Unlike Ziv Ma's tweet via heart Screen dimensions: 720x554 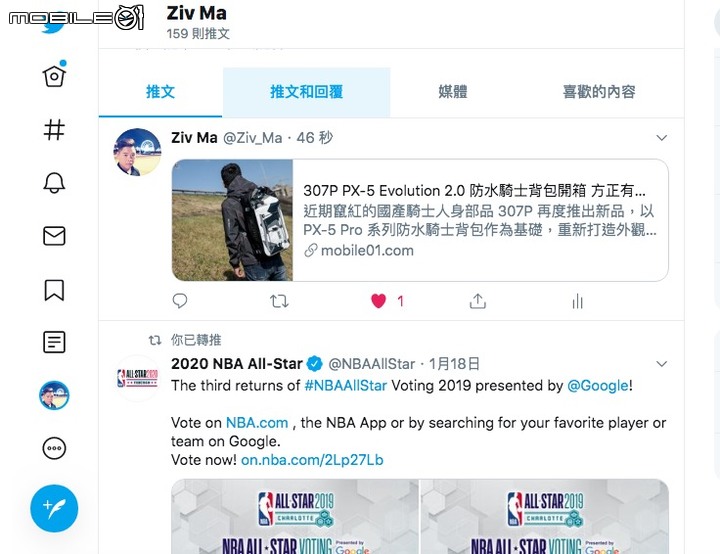(x=378, y=301)
